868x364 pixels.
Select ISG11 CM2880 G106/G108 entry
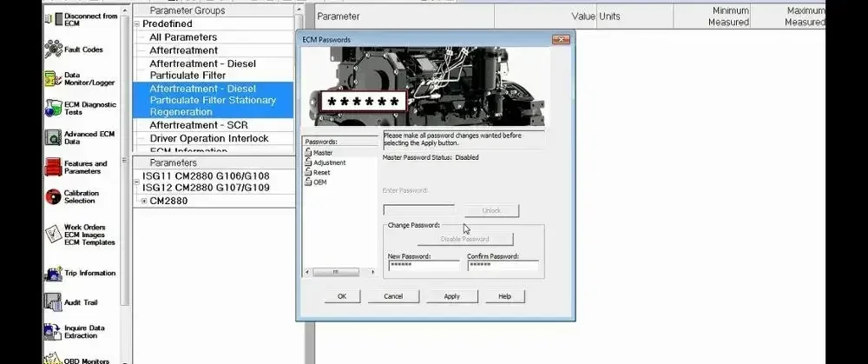[206, 176]
